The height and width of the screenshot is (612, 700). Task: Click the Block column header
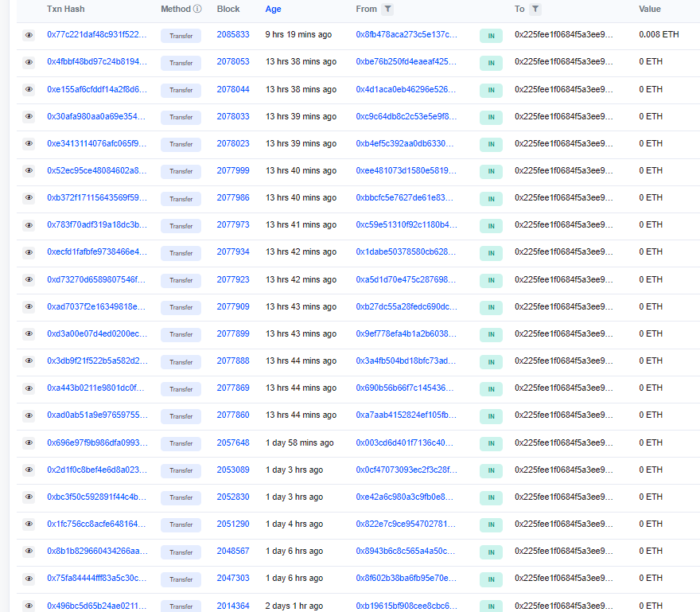coord(228,9)
